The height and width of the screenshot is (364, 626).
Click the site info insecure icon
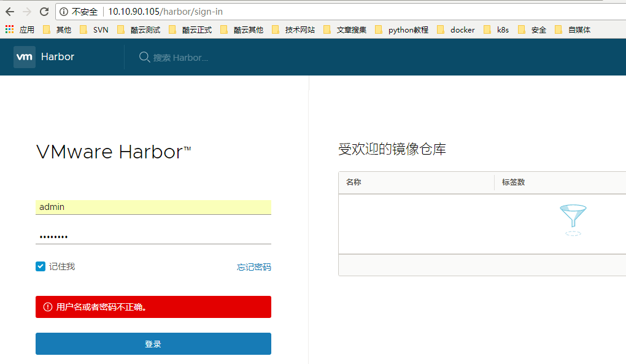(x=64, y=12)
